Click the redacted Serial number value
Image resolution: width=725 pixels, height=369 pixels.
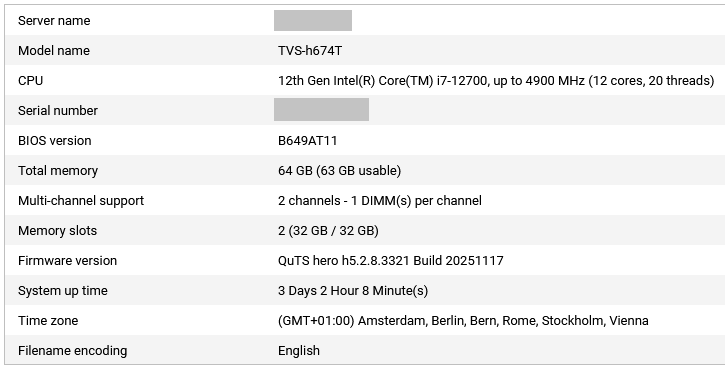tap(321, 110)
